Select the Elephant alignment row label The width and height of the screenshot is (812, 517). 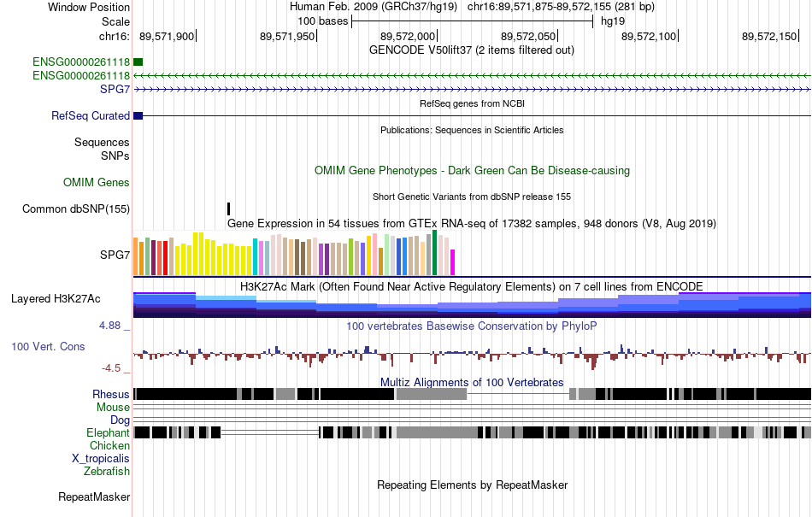click(x=108, y=432)
